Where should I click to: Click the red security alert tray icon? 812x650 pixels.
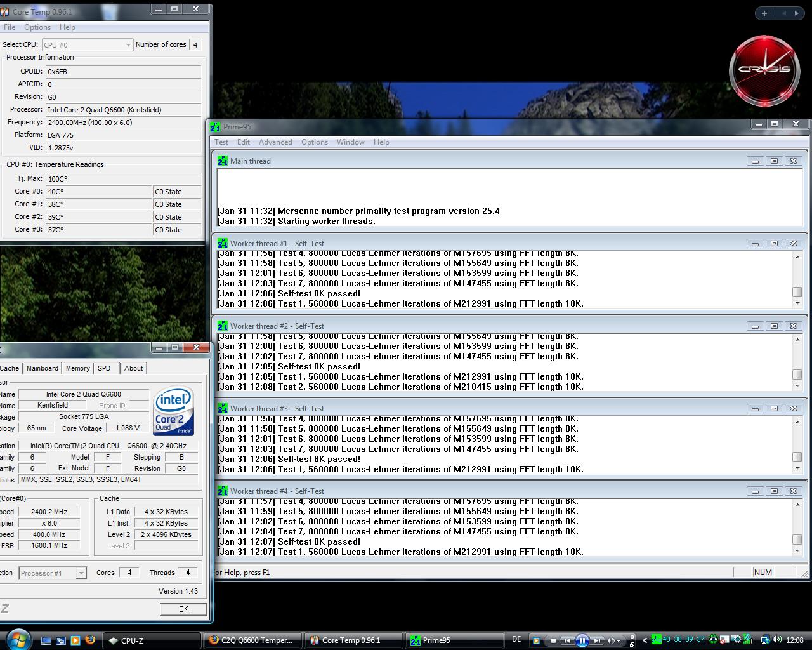pyautogui.click(x=724, y=640)
